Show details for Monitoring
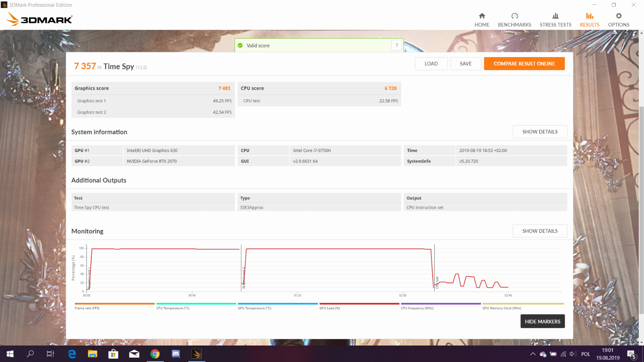This screenshot has width=644, height=362. click(x=540, y=231)
